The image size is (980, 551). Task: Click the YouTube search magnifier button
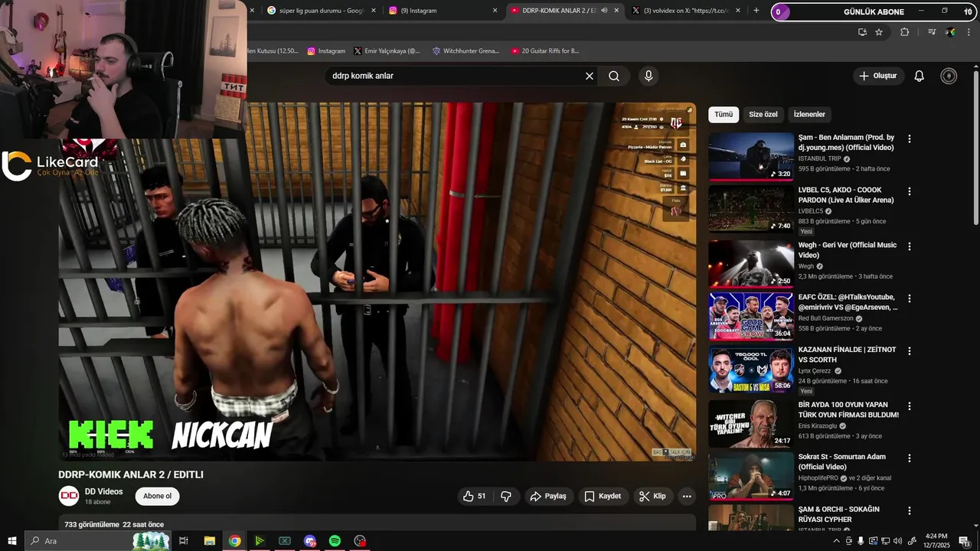point(614,76)
